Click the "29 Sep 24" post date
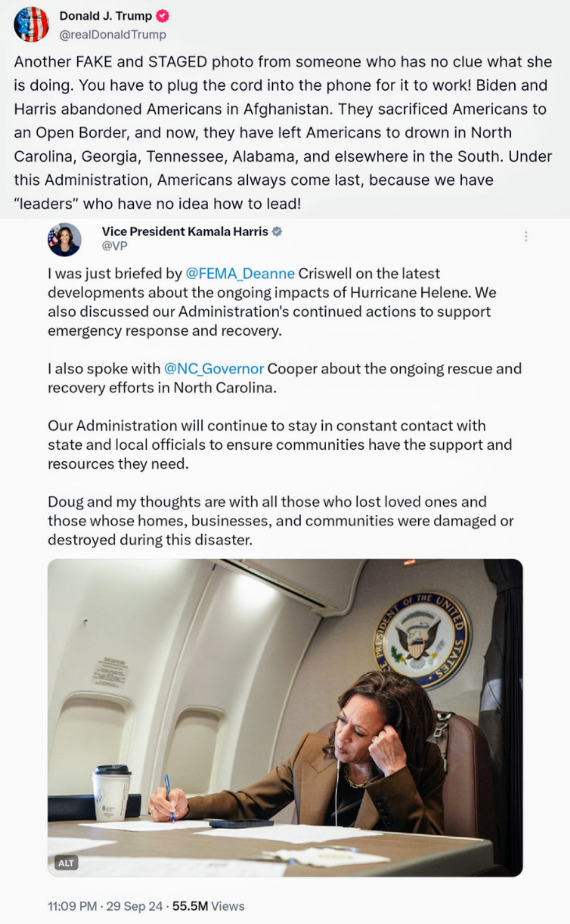The image size is (570, 924). 134,907
